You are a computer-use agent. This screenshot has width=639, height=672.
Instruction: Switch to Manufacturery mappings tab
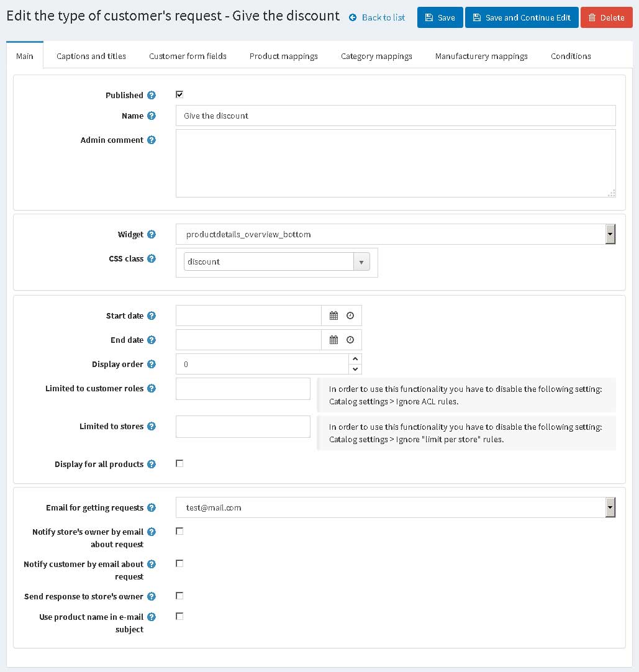point(481,56)
